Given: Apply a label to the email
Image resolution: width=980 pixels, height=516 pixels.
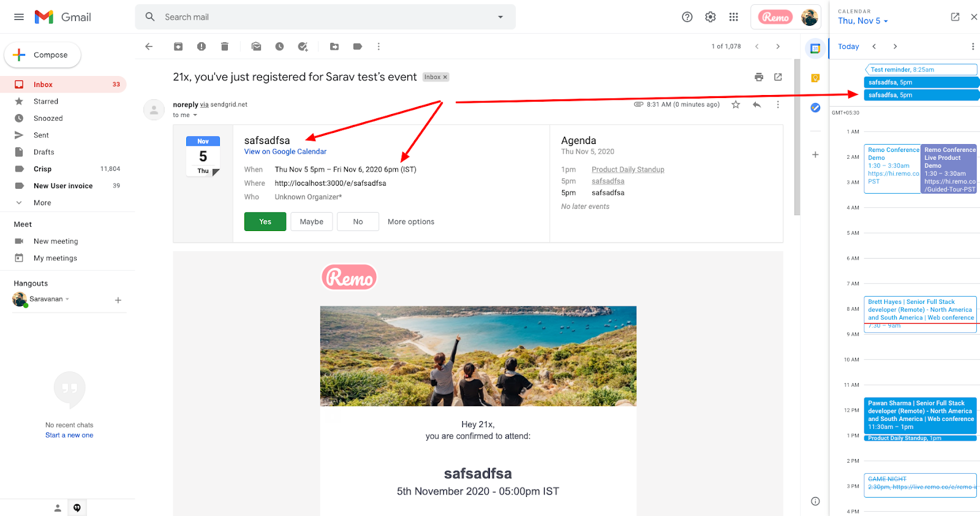Looking at the screenshot, I should (358, 47).
